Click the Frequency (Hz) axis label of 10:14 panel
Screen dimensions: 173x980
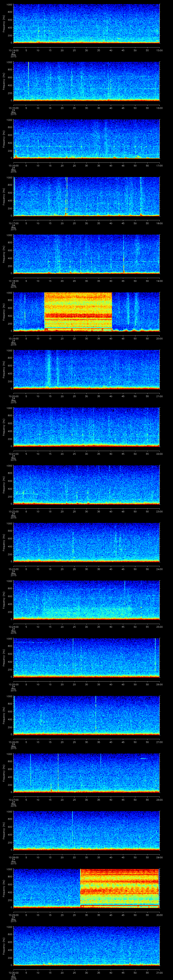coord(4,24)
